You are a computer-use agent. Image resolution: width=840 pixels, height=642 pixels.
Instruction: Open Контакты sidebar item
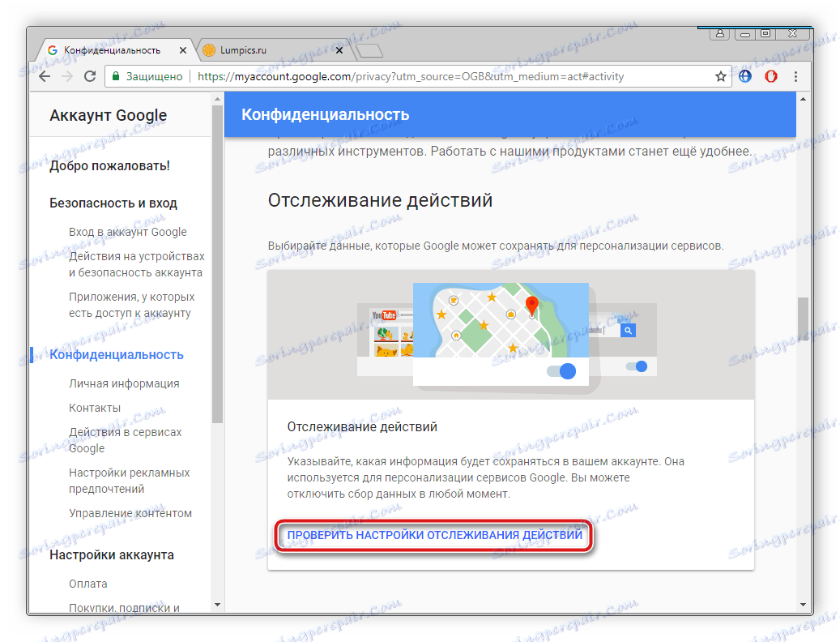(94, 408)
